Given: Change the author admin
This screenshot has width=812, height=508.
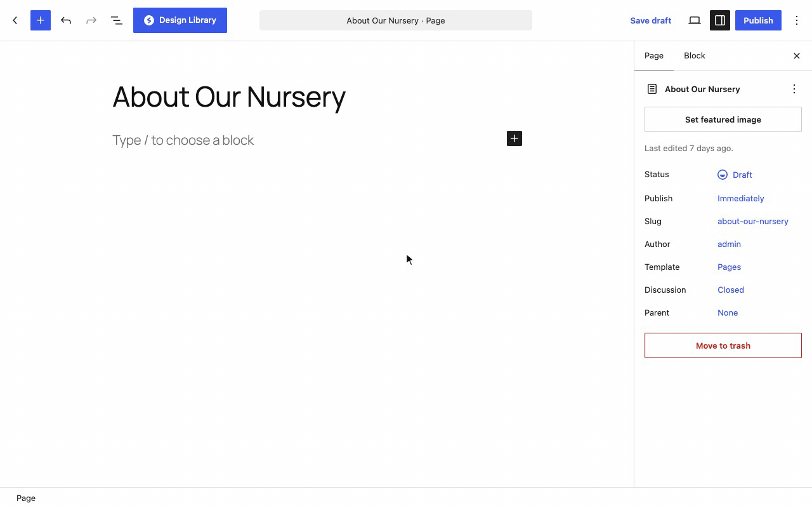Looking at the screenshot, I should click(729, 244).
